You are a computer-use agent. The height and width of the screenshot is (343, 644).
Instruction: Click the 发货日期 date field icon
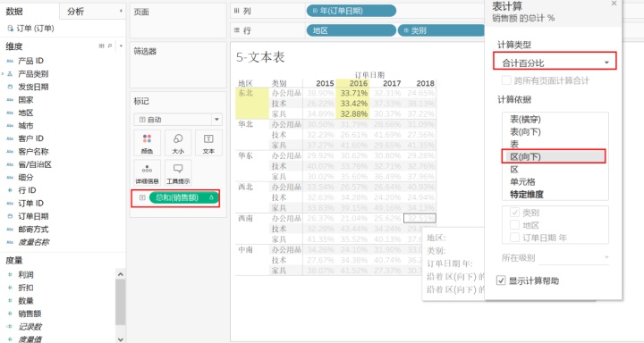tap(10, 87)
